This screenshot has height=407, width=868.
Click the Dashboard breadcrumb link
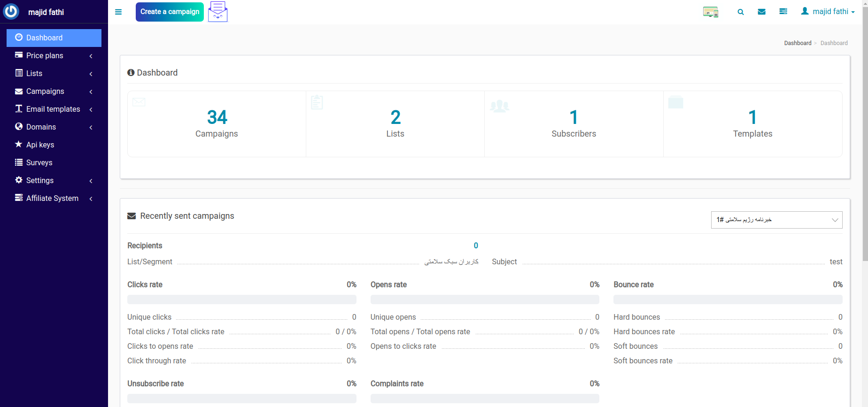pos(798,43)
